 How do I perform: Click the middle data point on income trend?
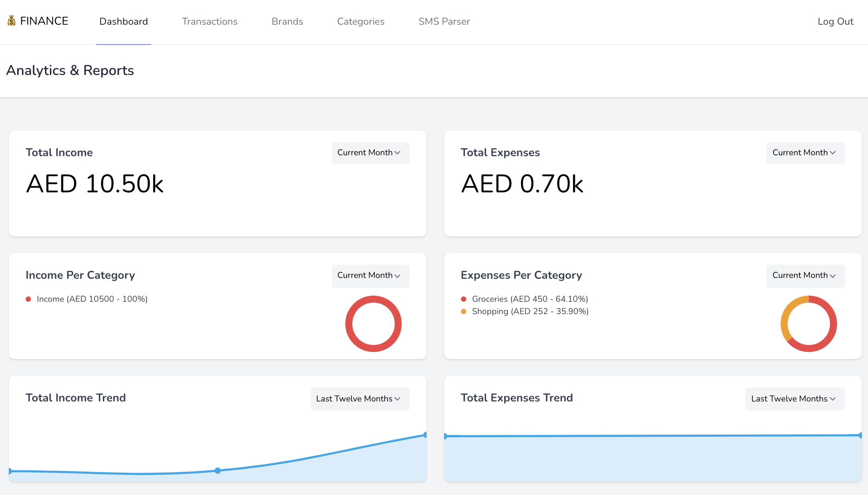tap(218, 471)
